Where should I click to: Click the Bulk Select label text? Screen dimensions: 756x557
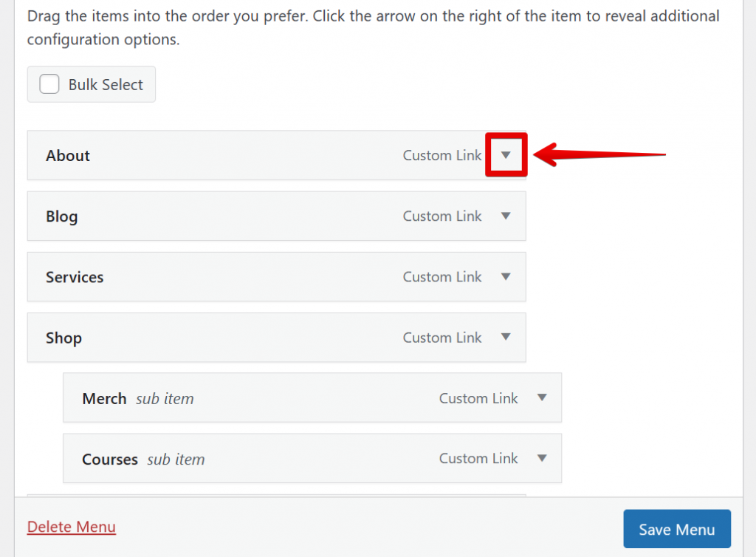[x=106, y=84]
